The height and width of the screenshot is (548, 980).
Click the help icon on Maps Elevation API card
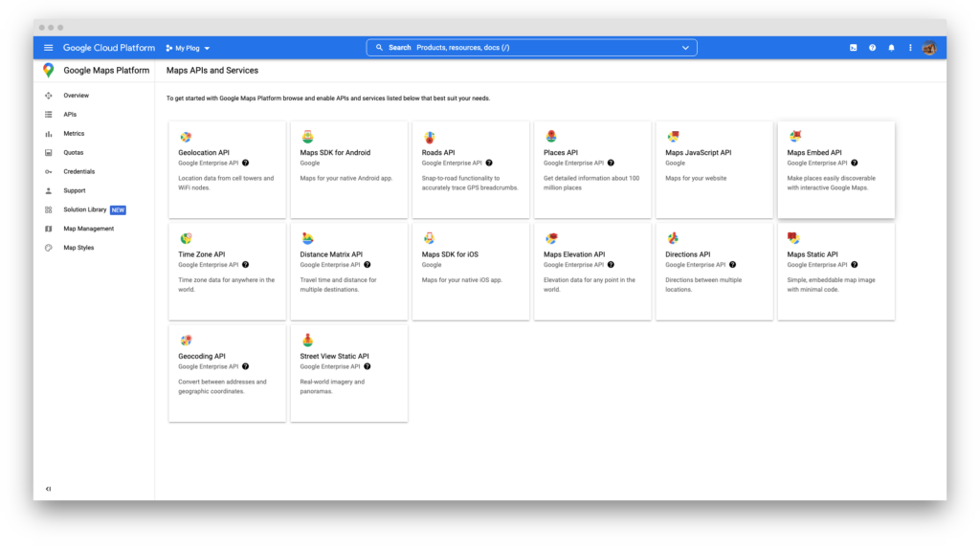pos(612,265)
